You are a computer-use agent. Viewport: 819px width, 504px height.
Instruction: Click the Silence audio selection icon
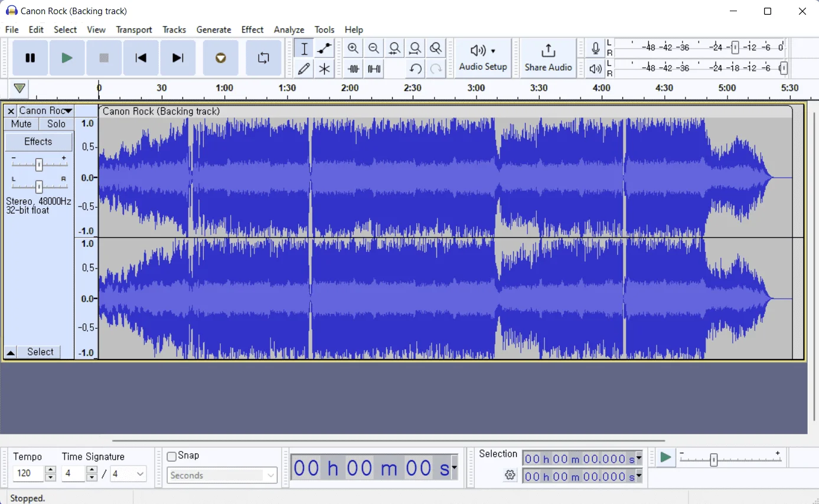[374, 69]
